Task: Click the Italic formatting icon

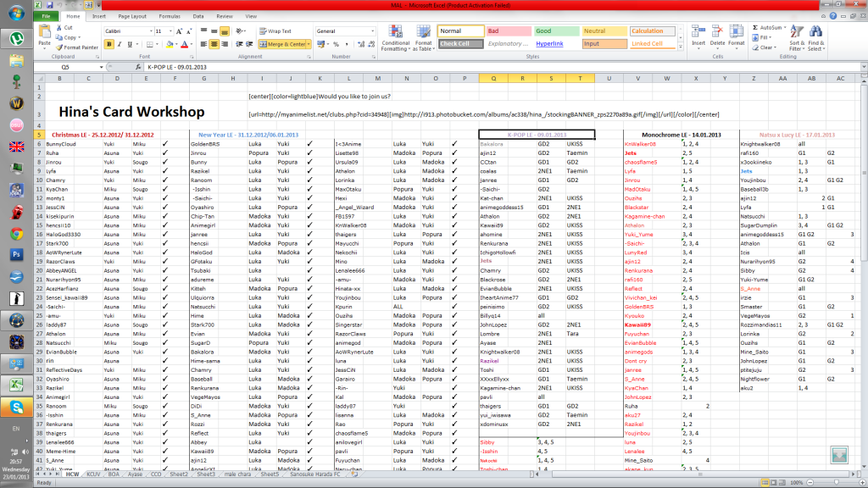Action: (120, 44)
